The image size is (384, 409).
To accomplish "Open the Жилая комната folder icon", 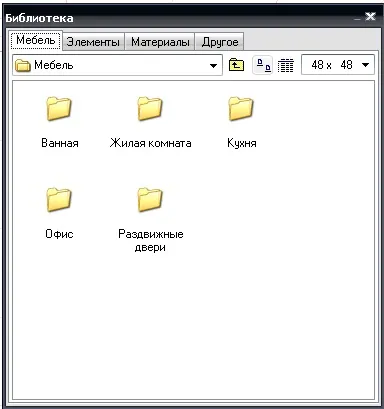I will pyautogui.click(x=150, y=109).
